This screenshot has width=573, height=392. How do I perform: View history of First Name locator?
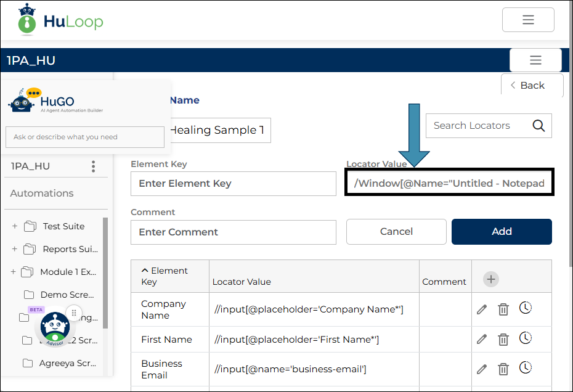pos(526,338)
